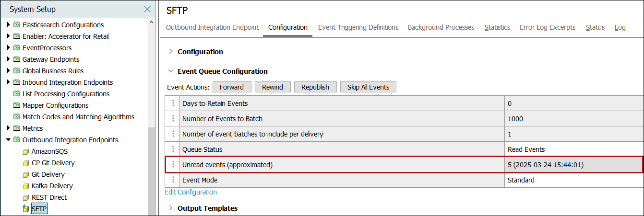This screenshot has height=216, width=644.
Task: Collapse the Outbound Integration Endpoints node
Action: point(8,140)
